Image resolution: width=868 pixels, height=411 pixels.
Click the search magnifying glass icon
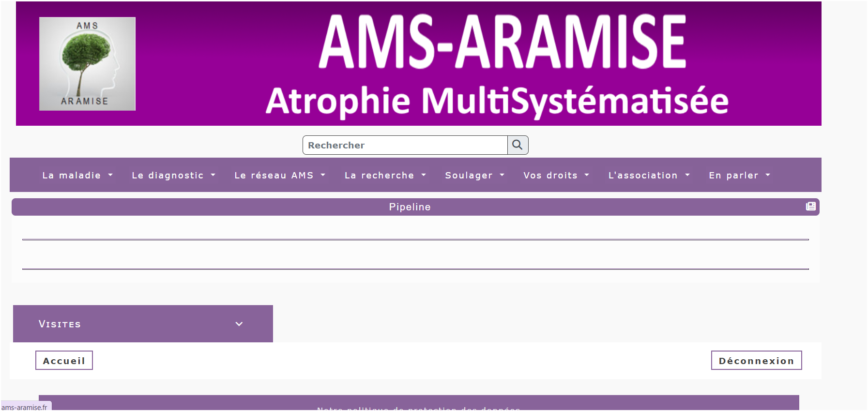518,145
